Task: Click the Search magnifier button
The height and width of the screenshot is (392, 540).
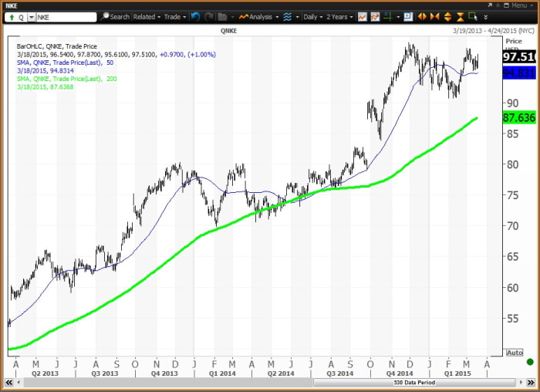Action: pos(116,17)
